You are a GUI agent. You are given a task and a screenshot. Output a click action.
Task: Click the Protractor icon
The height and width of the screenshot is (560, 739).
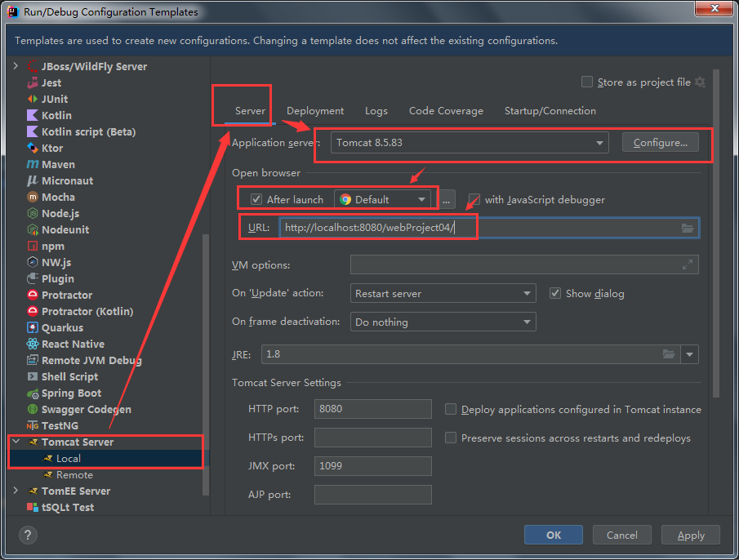(x=33, y=295)
